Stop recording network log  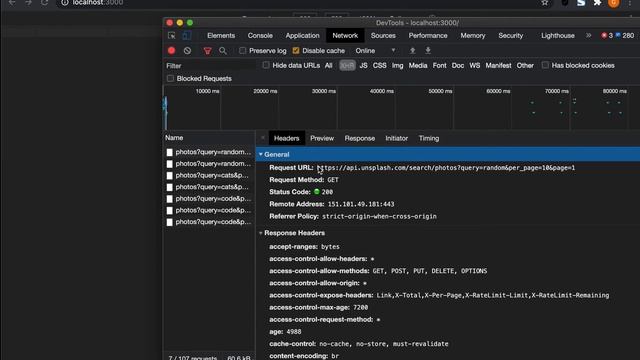point(171,51)
